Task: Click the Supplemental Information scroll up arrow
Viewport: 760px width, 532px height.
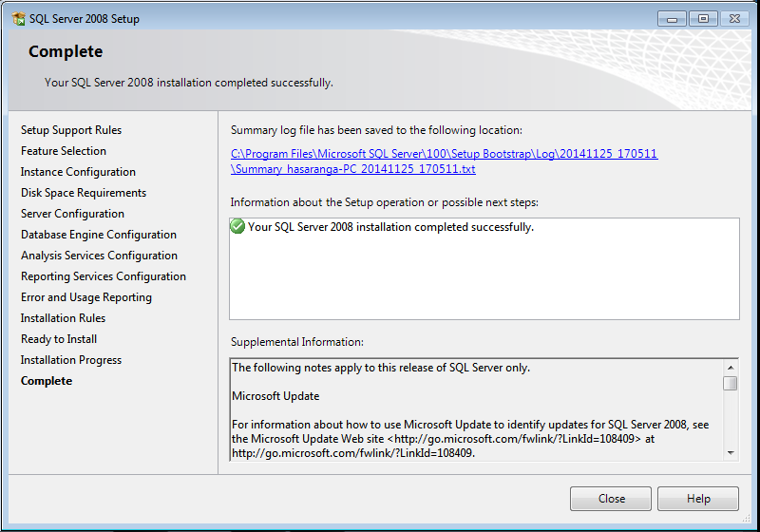Action: tap(731, 368)
